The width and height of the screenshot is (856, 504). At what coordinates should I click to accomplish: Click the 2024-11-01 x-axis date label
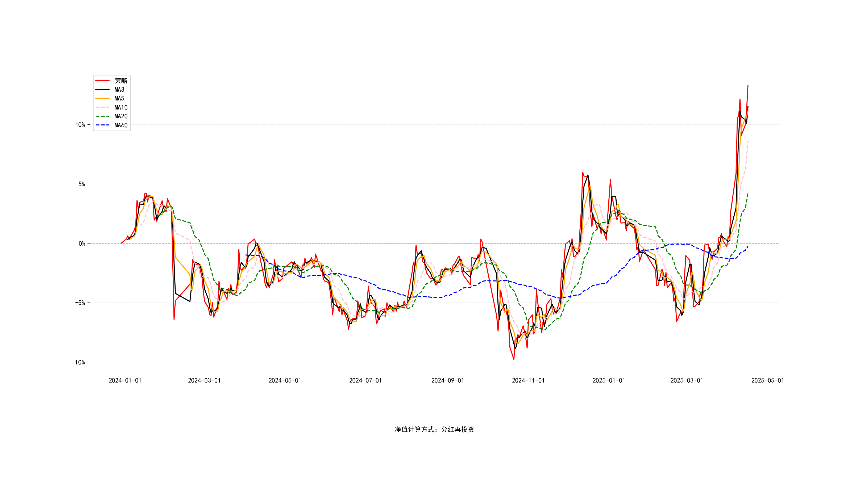click(x=528, y=380)
